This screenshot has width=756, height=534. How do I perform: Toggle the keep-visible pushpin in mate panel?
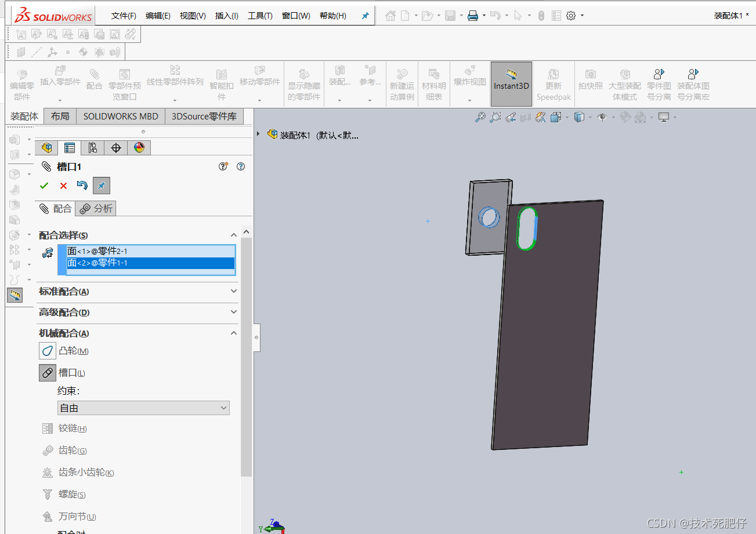[x=101, y=186]
